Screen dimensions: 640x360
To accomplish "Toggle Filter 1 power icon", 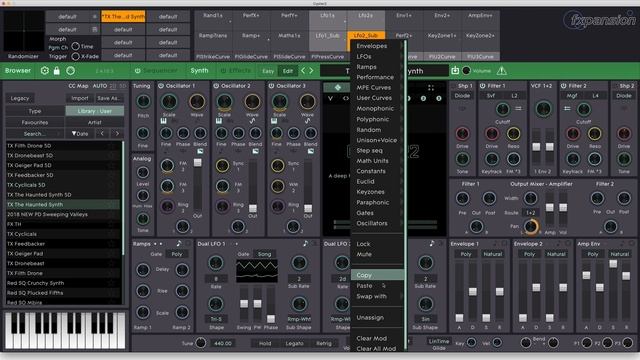I will (482, 86).
